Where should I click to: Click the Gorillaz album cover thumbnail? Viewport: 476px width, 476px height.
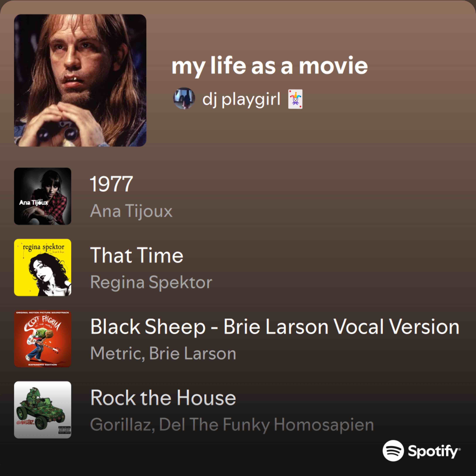pos(43,410)
